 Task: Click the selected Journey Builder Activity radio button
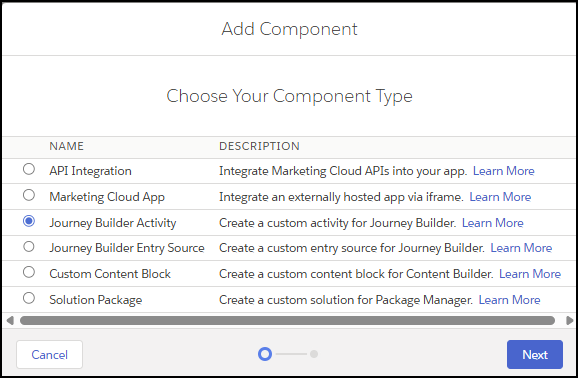29,221
